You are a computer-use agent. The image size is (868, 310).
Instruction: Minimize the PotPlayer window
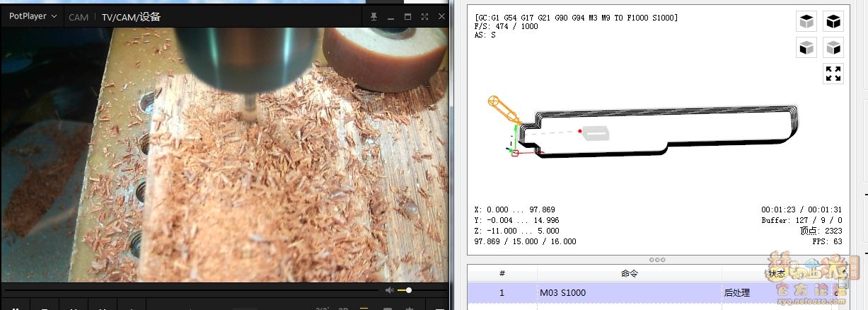coord(391,17)
